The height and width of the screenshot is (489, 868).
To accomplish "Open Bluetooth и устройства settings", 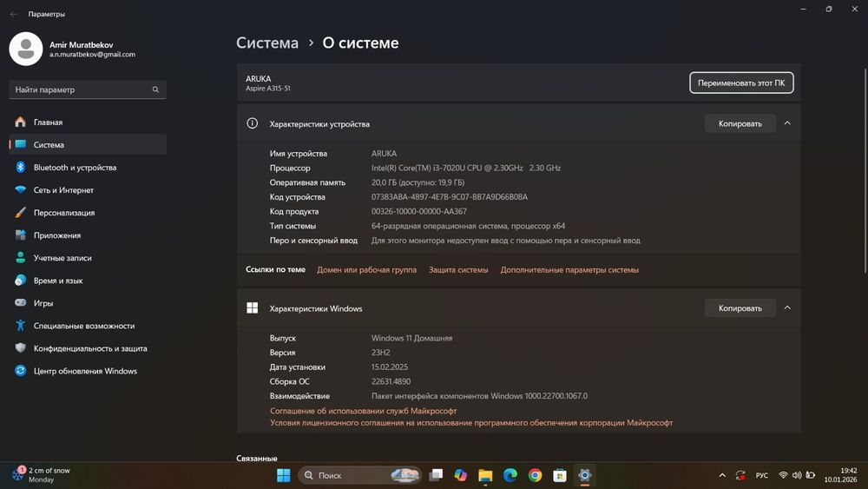I will [88, 168].
